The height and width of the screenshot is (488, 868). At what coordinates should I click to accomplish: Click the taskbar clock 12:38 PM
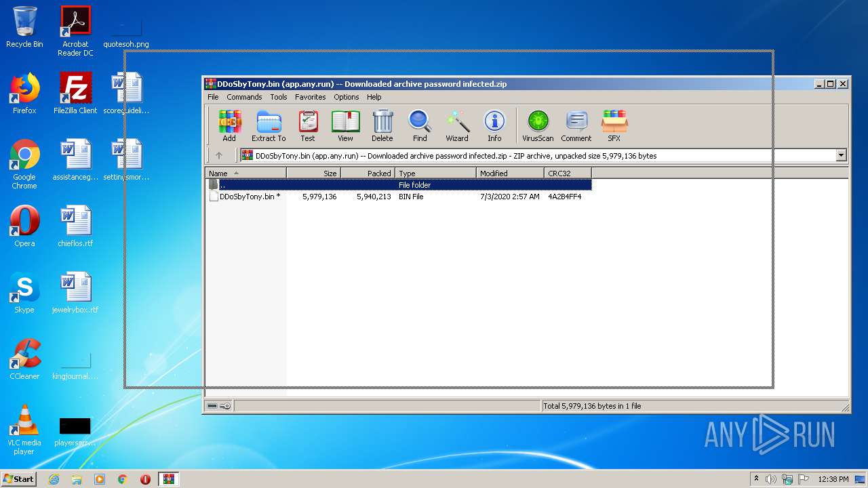coord(833,479)
